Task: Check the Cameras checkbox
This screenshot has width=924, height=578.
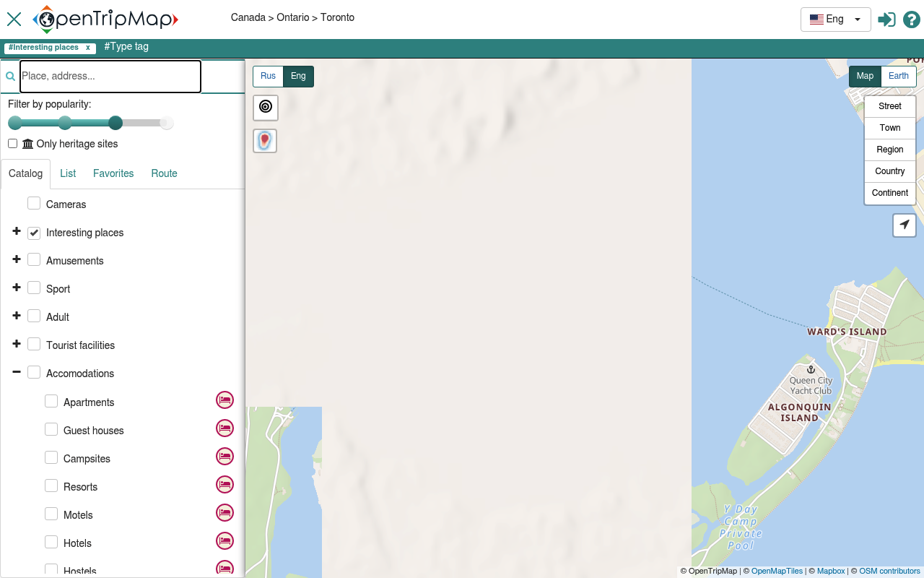Action: (34, 203)
